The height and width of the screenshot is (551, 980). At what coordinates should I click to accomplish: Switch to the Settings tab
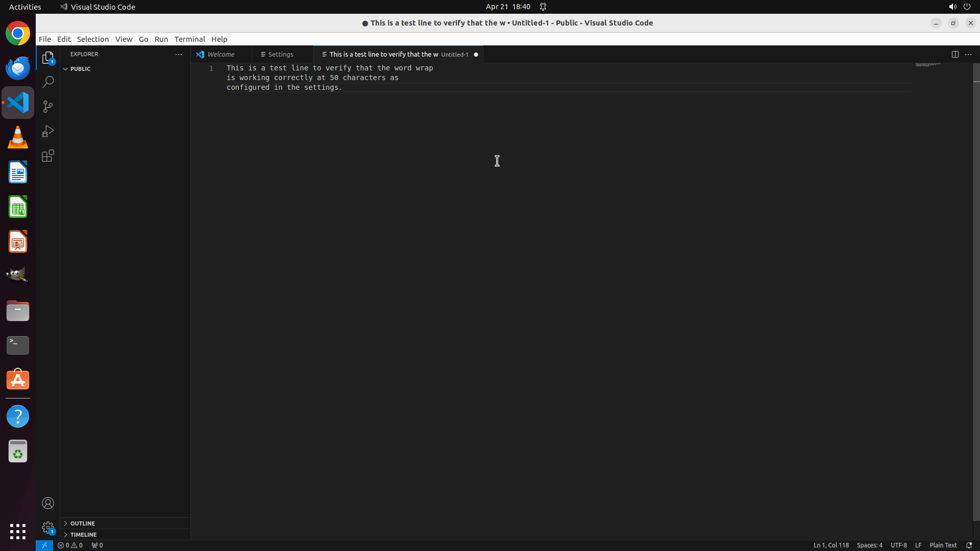point(280,54)
